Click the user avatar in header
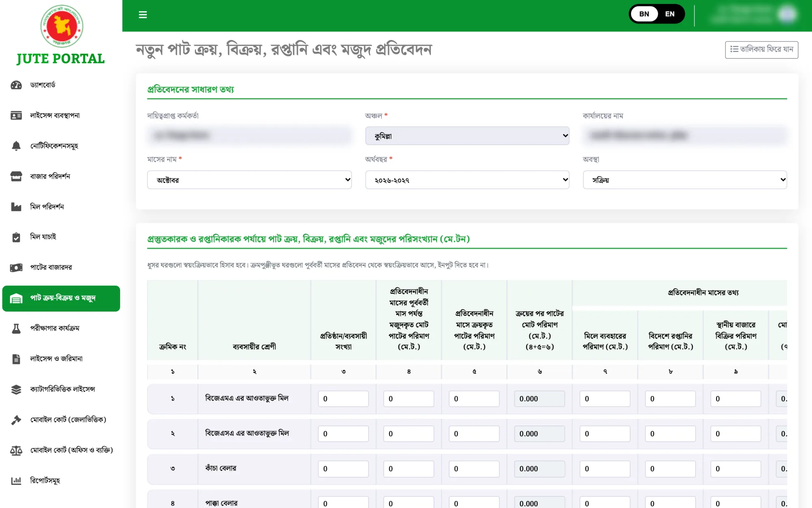The height and width of the screenshot is (508, 812). click(787, 14)
